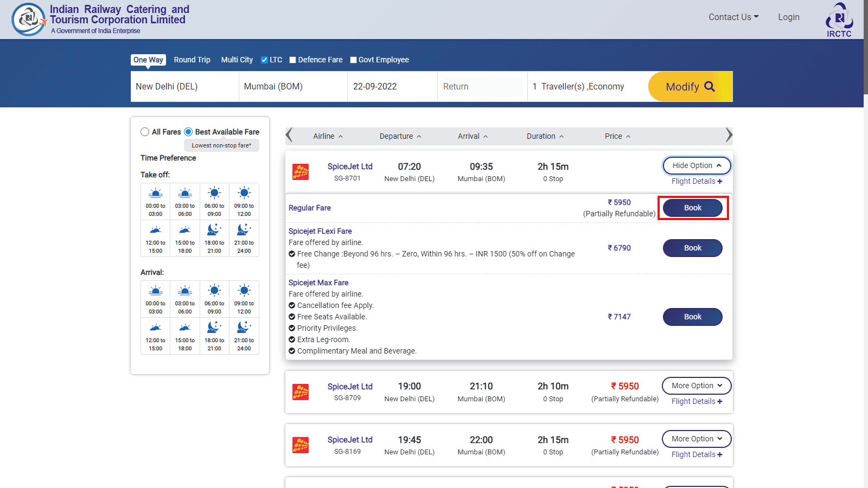Screen dimensions: 868x488
Task: Select take off time 03:00 to 06:00
Action: [x=185, y=201]
